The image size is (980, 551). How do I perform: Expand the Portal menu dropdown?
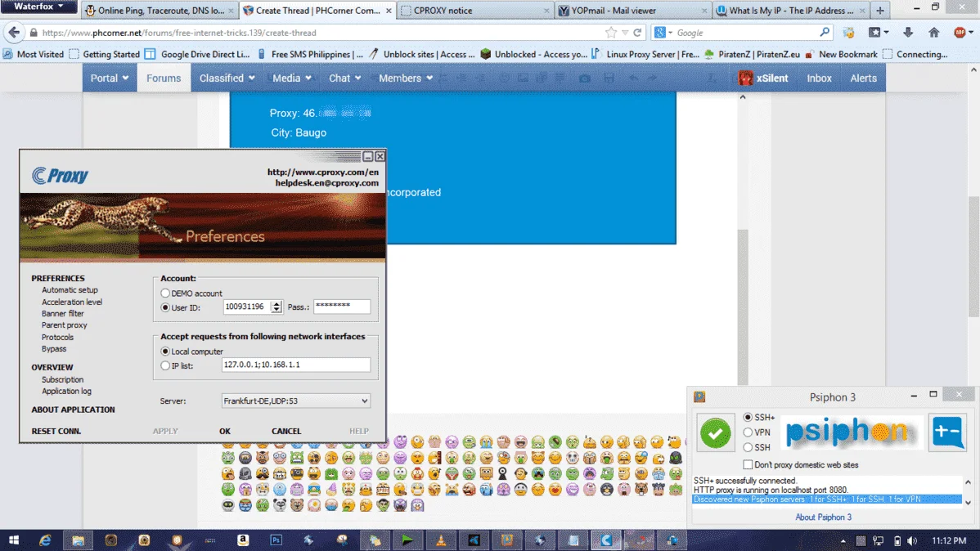point(110,78)
